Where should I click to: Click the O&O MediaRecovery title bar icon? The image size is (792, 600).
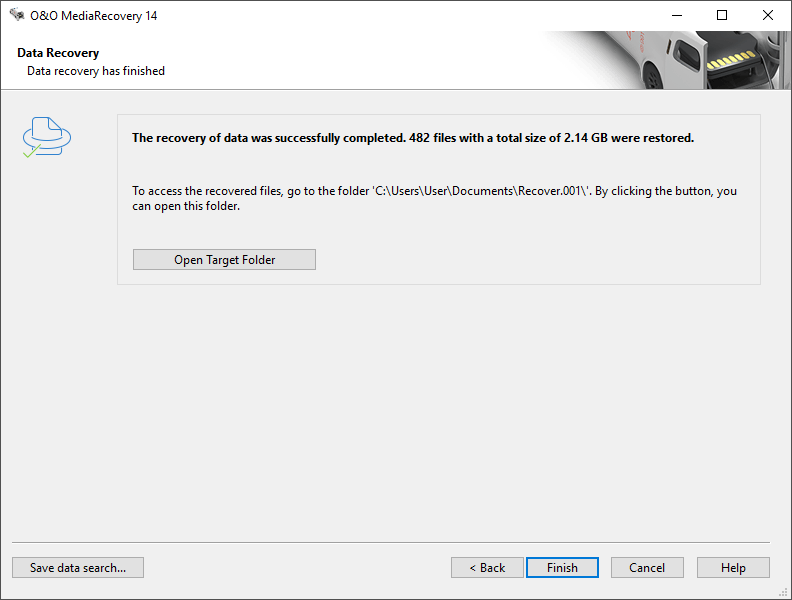17,15
